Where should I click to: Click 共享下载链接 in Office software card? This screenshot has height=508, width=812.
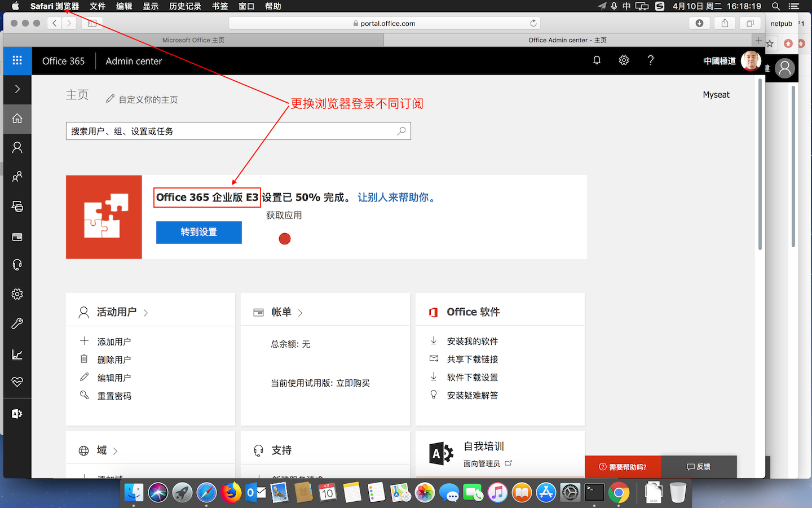click(473, 359)
